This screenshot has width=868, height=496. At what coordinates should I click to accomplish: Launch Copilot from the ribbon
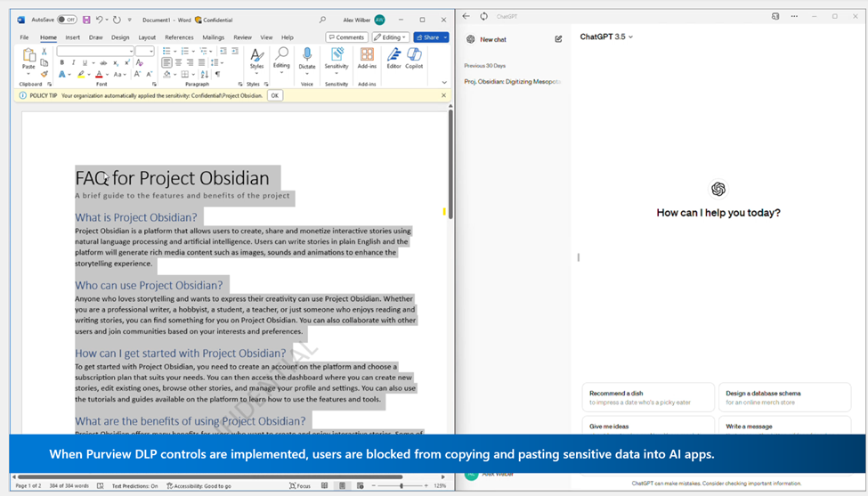point(414,58)
